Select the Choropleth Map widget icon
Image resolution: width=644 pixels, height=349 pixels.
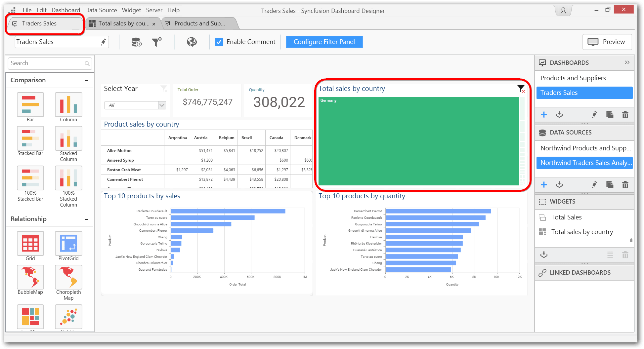pos(68,277)
